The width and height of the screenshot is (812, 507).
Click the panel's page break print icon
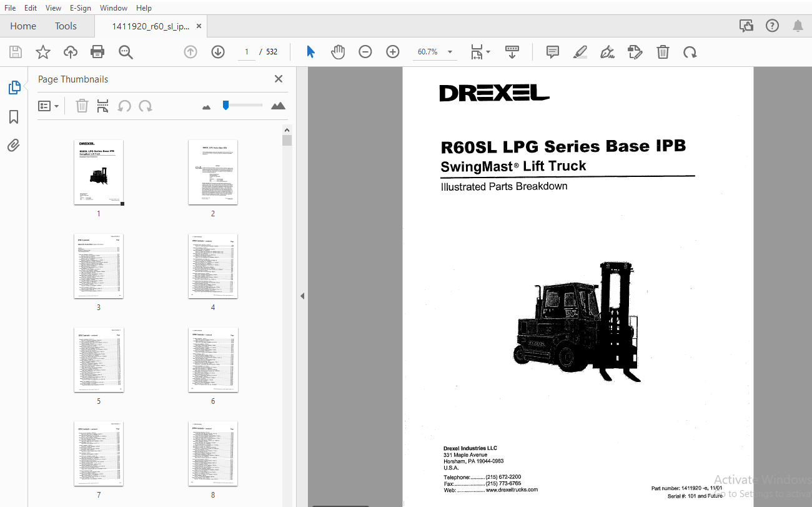(x=102, y=106)
